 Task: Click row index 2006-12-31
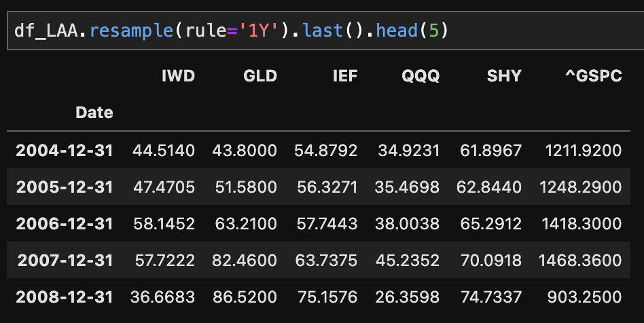tap(65, 224)
